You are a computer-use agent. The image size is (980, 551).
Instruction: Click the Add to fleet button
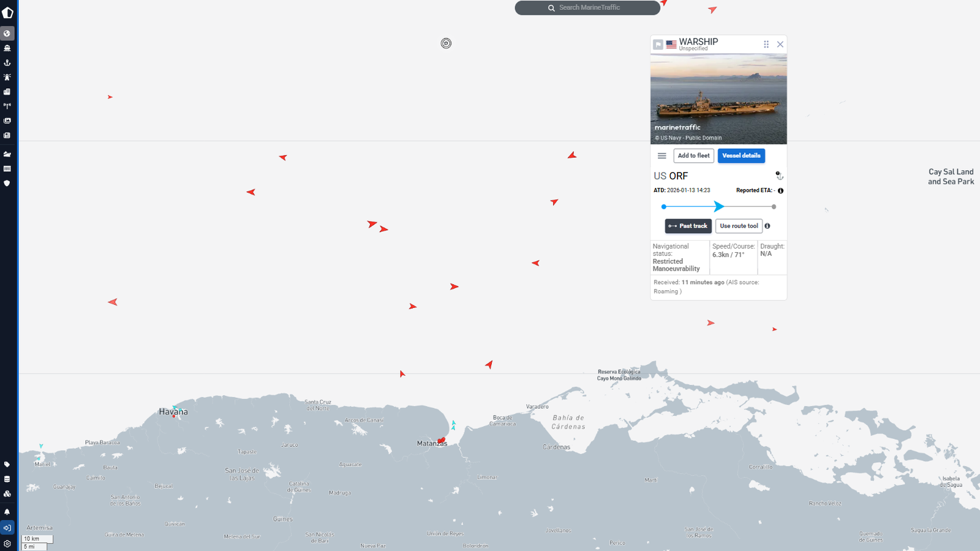point(693,156)
